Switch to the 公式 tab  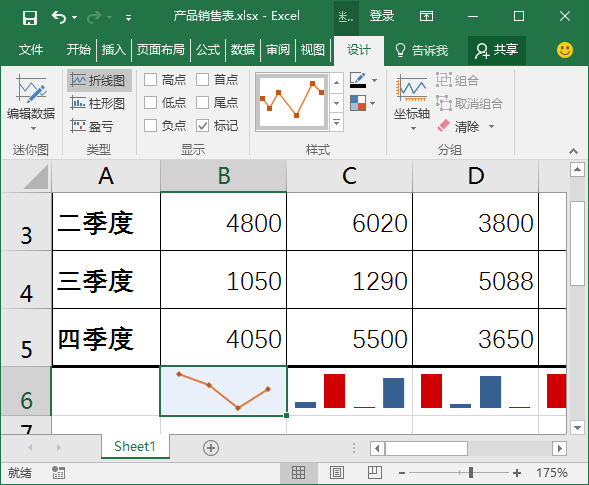point(208,50)
